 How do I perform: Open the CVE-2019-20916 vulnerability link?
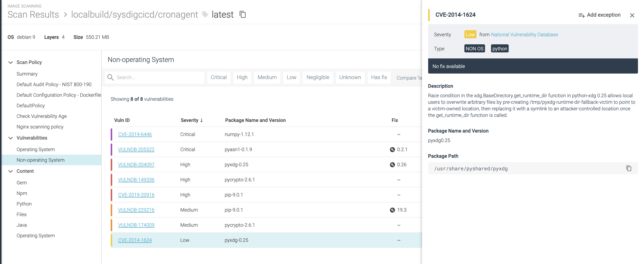136,195
